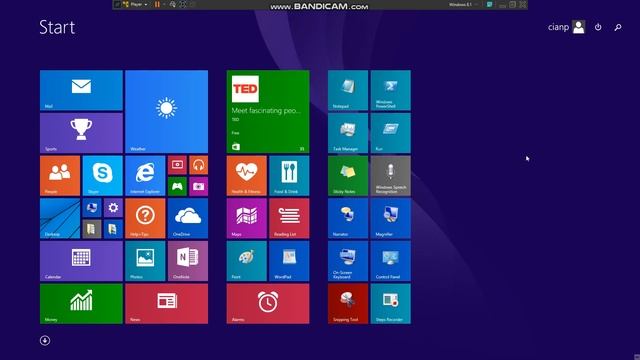Screen dimensions: 640x360
Task: Launch Paint from its tile
Action: pyautogui.click(x=247, y=261)
